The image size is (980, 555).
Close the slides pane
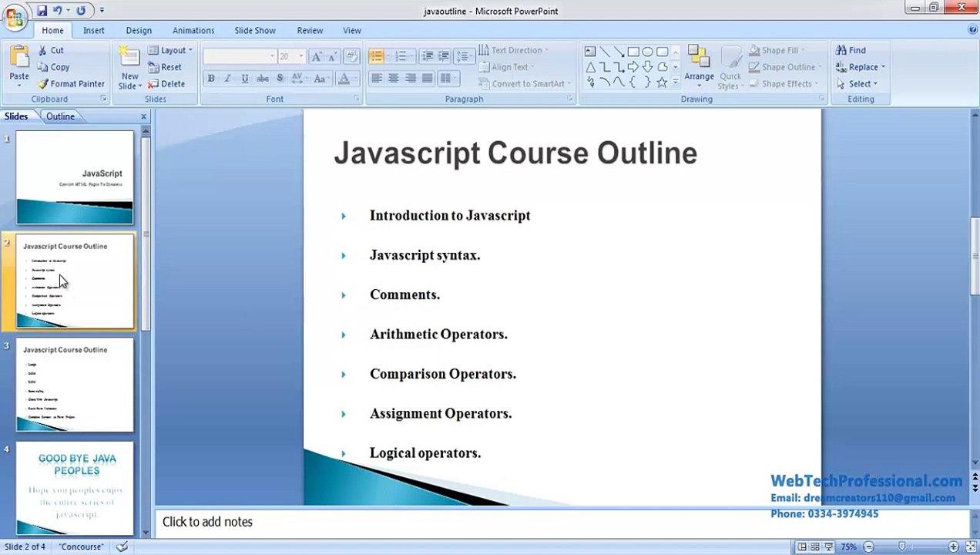click(x=143, y=116)
